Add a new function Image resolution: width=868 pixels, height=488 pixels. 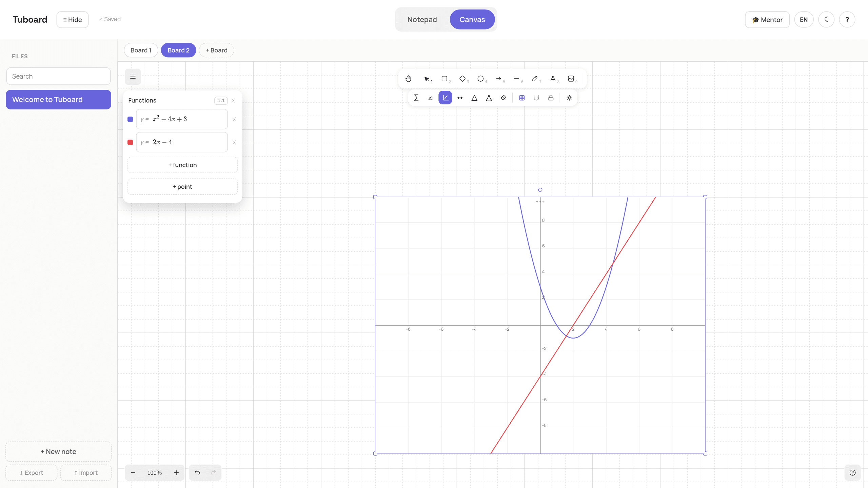pos(183,165)
